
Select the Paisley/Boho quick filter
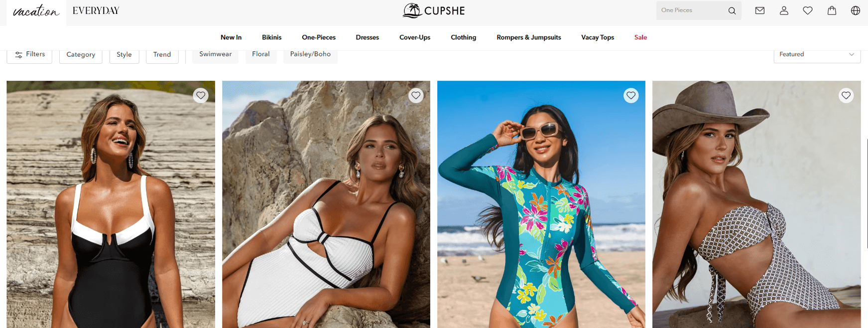click(x=310, y=54)
